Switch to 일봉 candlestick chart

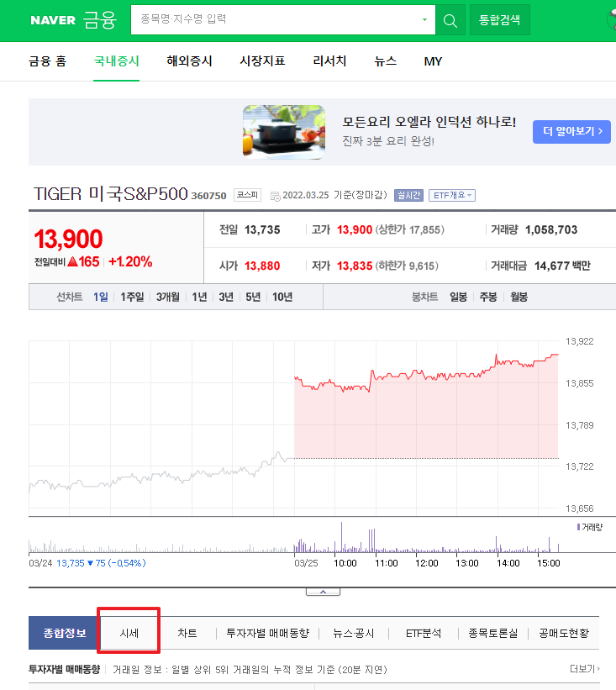(x=459, y=297)
